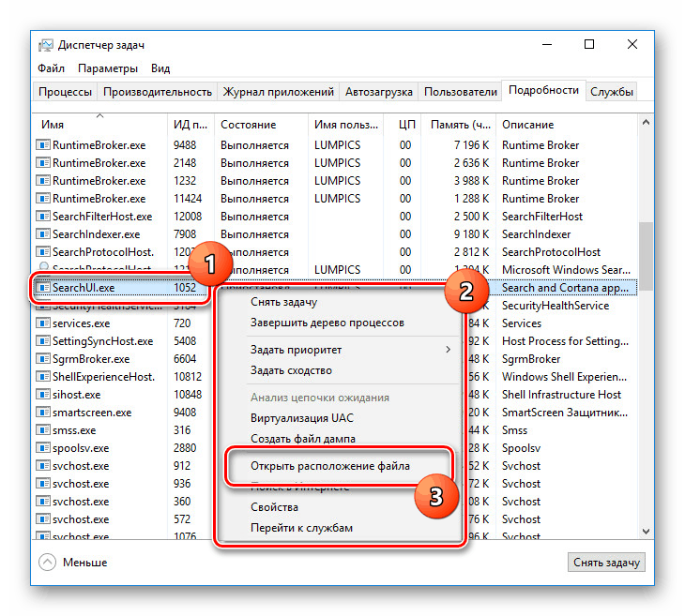Image resolution: width=685 pixels, height=616 pixels.
Task: Click the PID value 7908
Action: 185,234
